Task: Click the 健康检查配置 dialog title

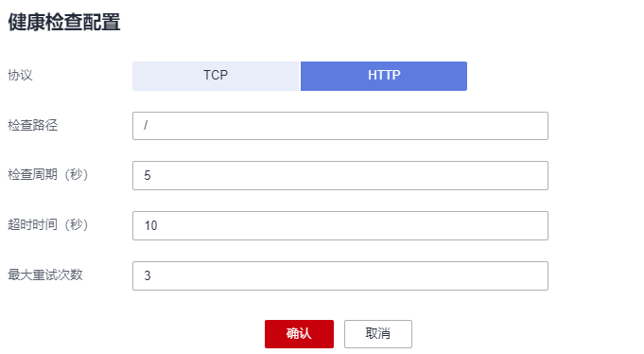Action: pyautogui.click(x=64, y=22)
